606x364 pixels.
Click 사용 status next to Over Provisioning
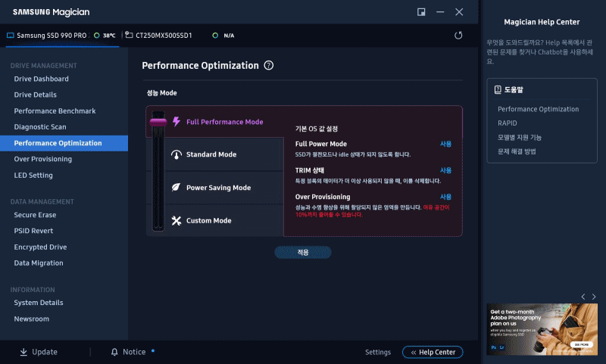[445, 197]
